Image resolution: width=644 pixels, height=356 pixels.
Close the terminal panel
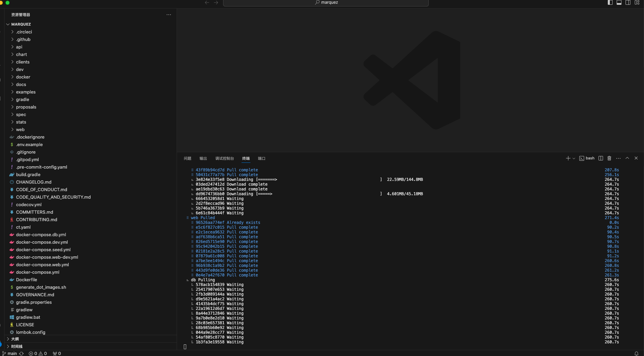pos(636,158)
